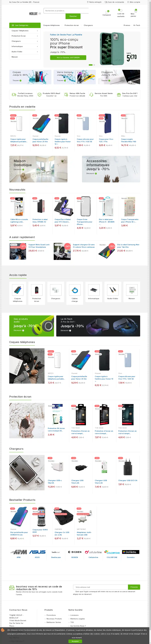Click Voir La Gamme JUSTGREEN button
This screenshot has height=644, width=151.
(68, 57)
